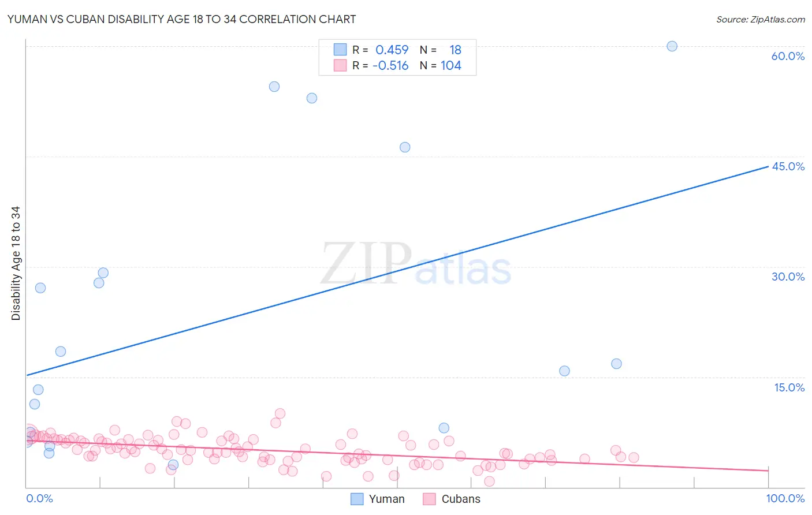Click the 0.0% x-axis label
The height and width of the screenshot is (515, 812).
pos(39,498)
